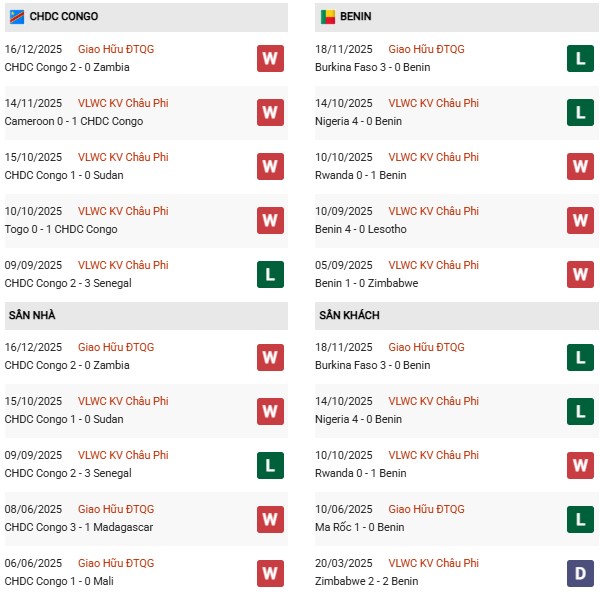Select the SÂN KHÁCH section header
Viewport: 600px width, 596px height.
pyautogui.click(x=349, y=316)
